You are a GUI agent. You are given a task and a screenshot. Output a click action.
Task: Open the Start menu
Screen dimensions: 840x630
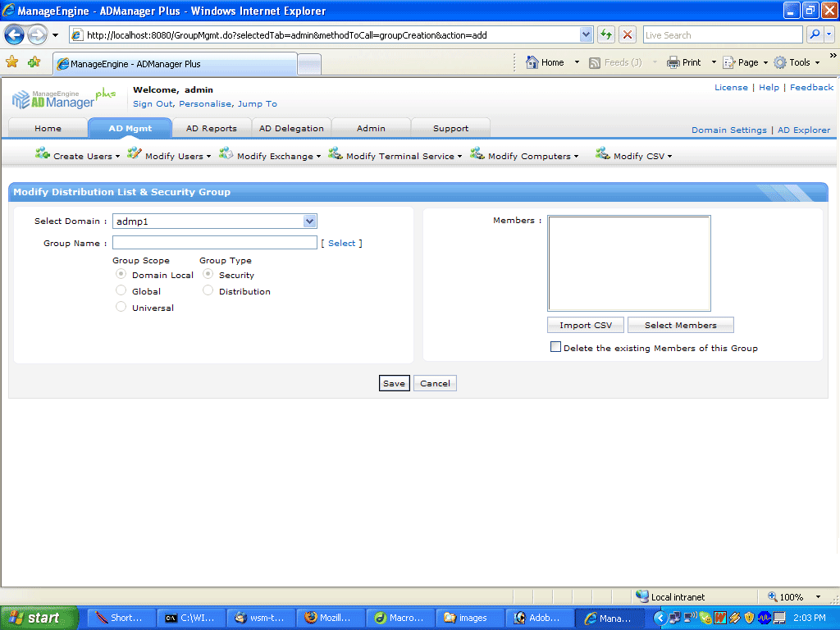(39, 618)
